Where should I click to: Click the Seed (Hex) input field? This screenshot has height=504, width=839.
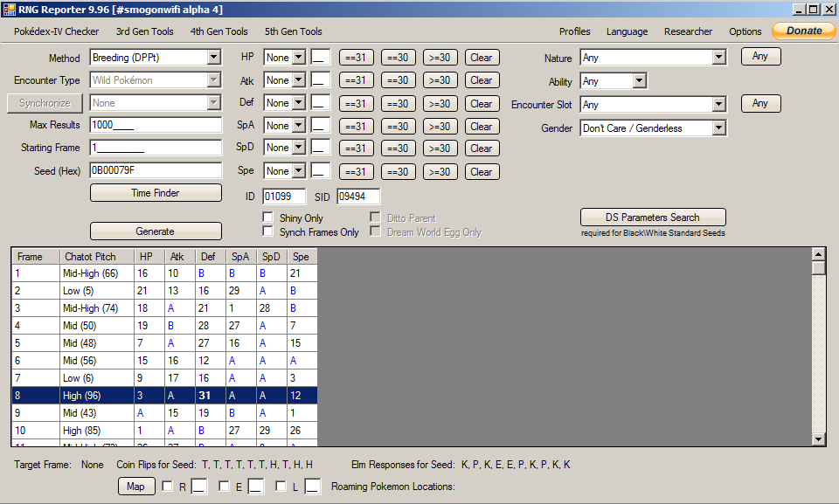156,170
